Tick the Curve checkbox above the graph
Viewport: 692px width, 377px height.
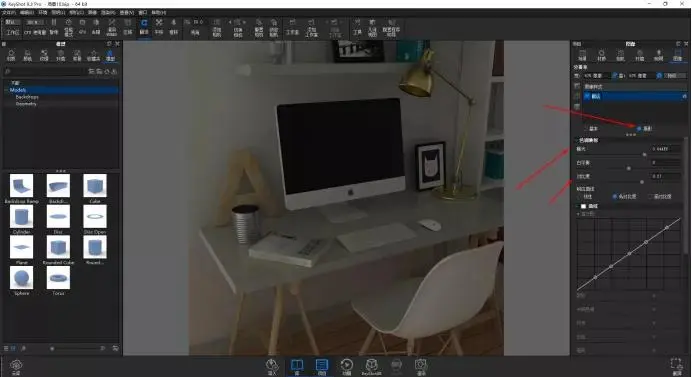tap(583, 206)
